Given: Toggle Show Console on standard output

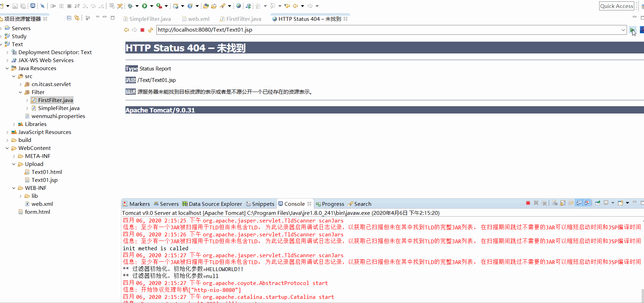Looking at the screenshot, I should 579,203.
